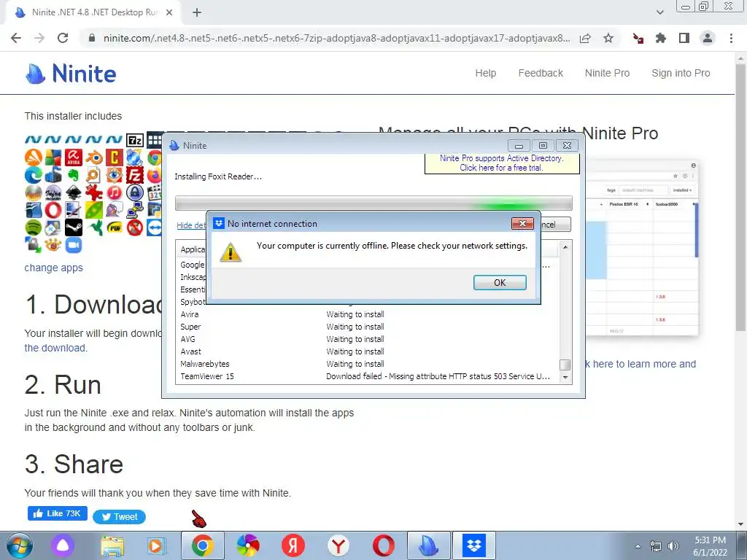This screenshot has height=560, width=747.
Task: Click the Ninite Pro free trial notice
Action: 502,163
